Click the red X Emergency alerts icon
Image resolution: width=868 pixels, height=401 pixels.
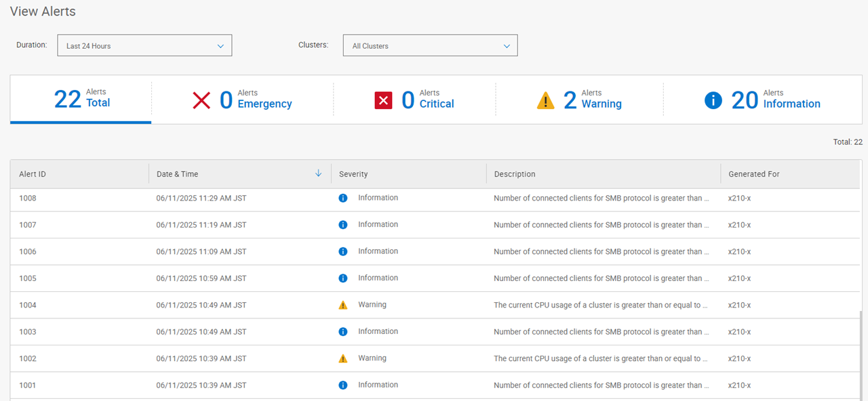coord(202,101)
